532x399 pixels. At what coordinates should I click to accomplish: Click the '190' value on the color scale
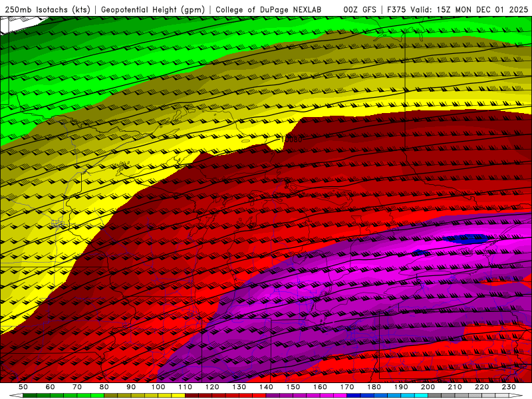(401, 387)
